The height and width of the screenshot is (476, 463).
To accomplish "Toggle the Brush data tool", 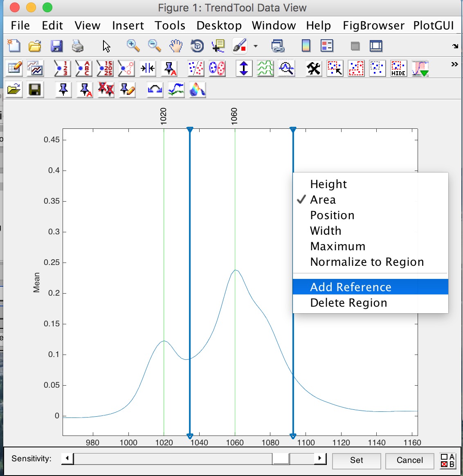I will 240,46.
